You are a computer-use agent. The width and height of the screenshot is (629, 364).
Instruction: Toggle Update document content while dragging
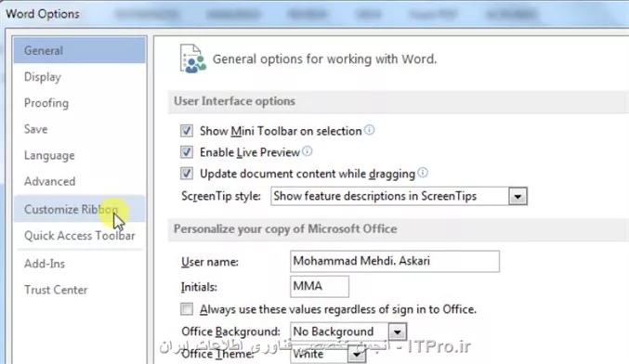[187, 174]
